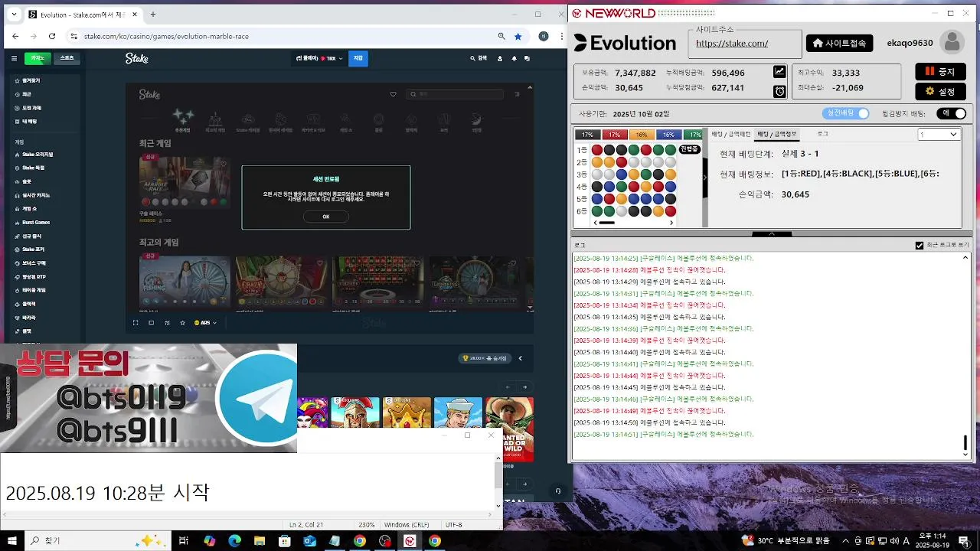Select the 스포츠 tab in Stake header
The image size is (980, 551).
click(x=67, y=58)
